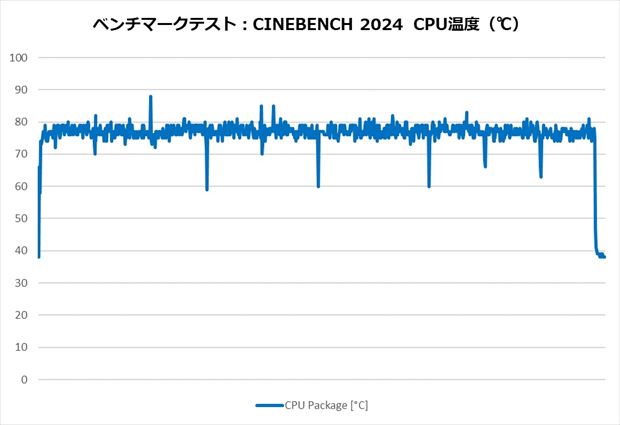The height and width of the screenshot is (425, 620).
Task: Select the CPU Package legend label
Action: pyautogui.click(x=327, y=405)
